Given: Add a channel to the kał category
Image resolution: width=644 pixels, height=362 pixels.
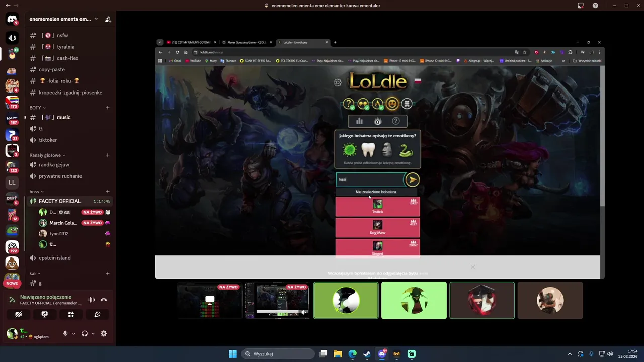Looking at the screenshot, I should [108, 274].
